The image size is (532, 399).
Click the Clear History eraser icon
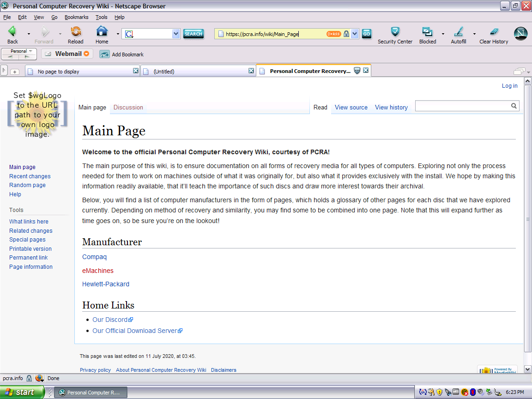pos(494,31)
